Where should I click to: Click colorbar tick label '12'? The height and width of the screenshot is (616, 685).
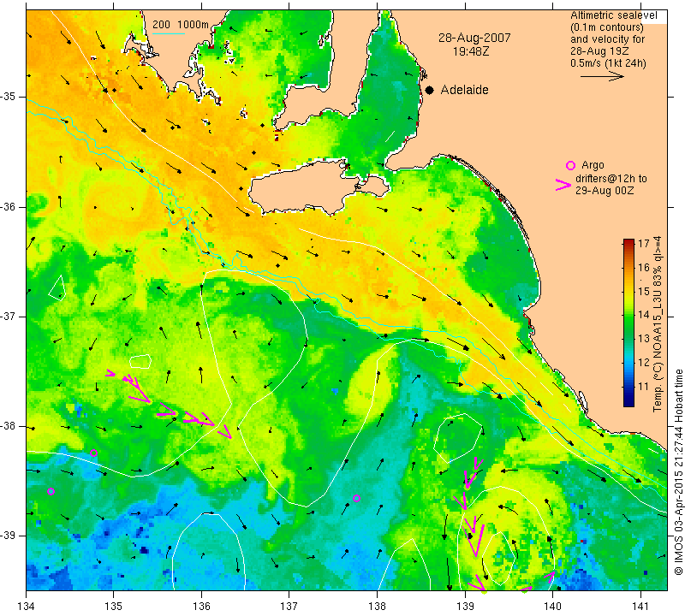pyautogui.click(x=644, y=363)
